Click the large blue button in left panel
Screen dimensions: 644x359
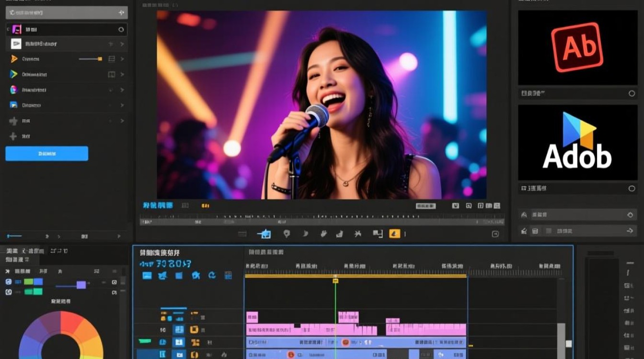point(47,154)
